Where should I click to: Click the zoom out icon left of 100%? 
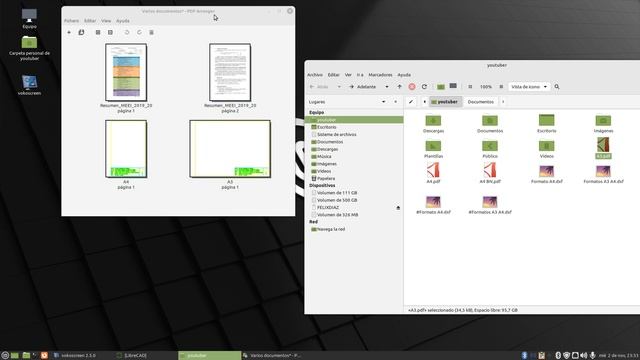470,87
